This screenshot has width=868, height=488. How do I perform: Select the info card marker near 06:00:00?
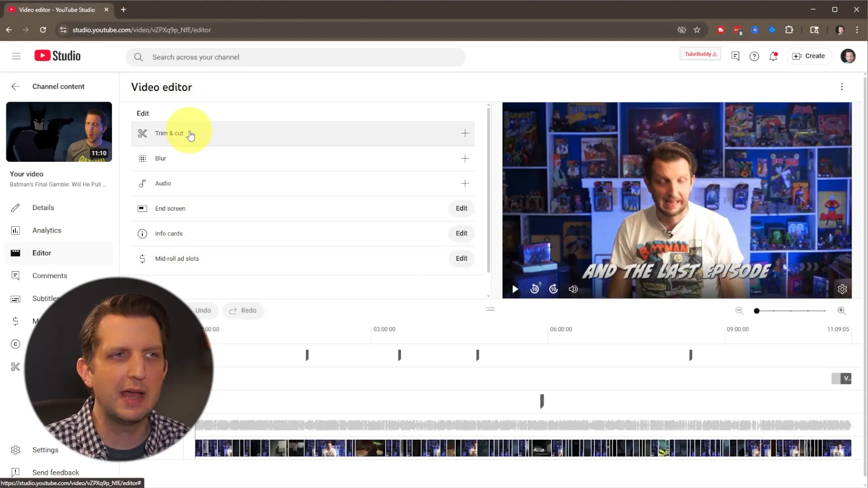(x=542, y=401)
